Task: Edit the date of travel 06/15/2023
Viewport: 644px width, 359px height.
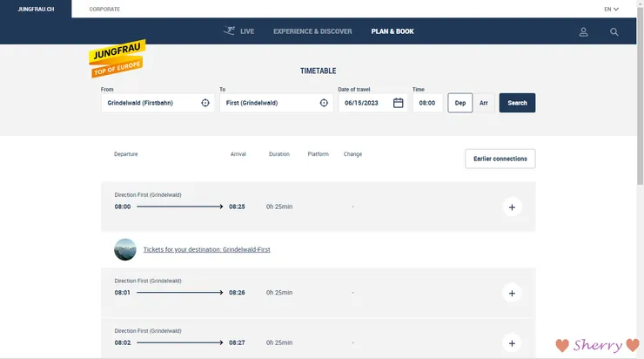Action: pos(372,103)
